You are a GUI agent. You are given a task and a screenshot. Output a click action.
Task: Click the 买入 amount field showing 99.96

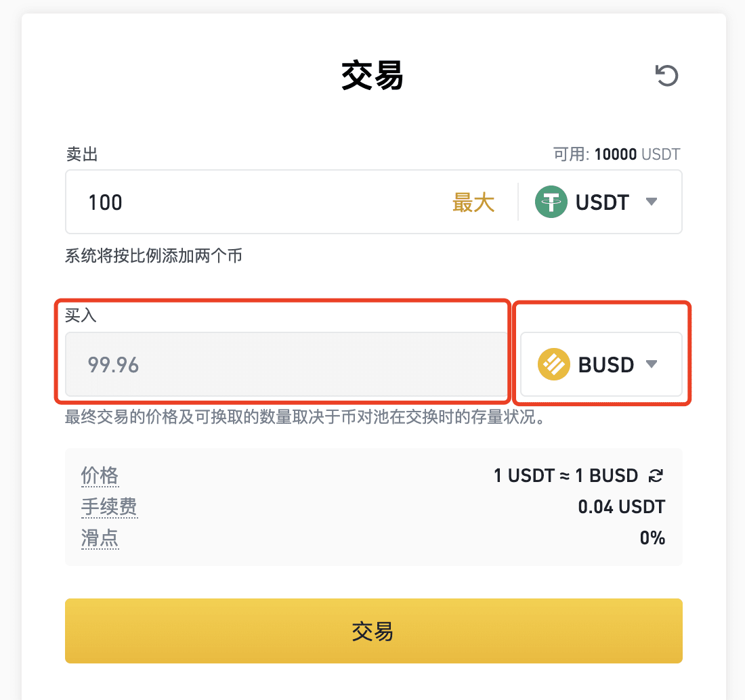287,364
